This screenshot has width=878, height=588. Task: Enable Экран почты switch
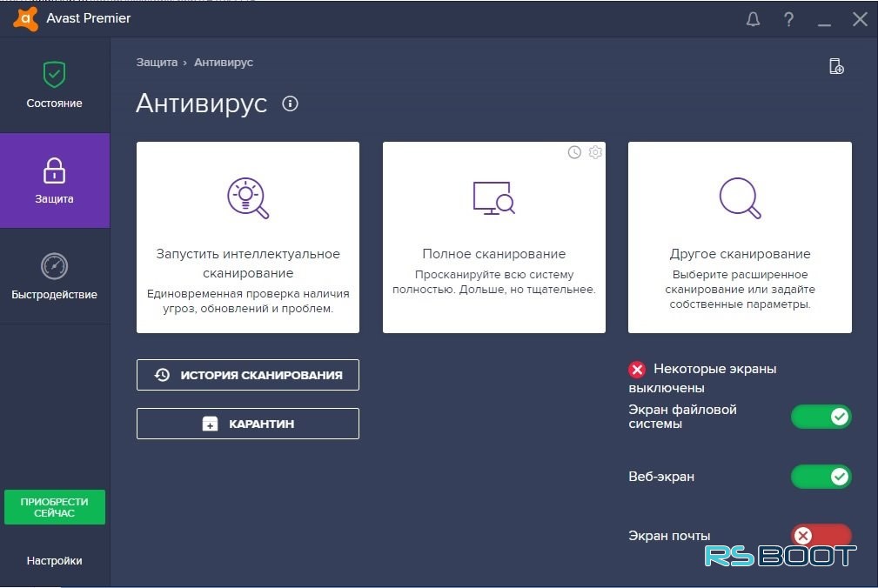821,536
